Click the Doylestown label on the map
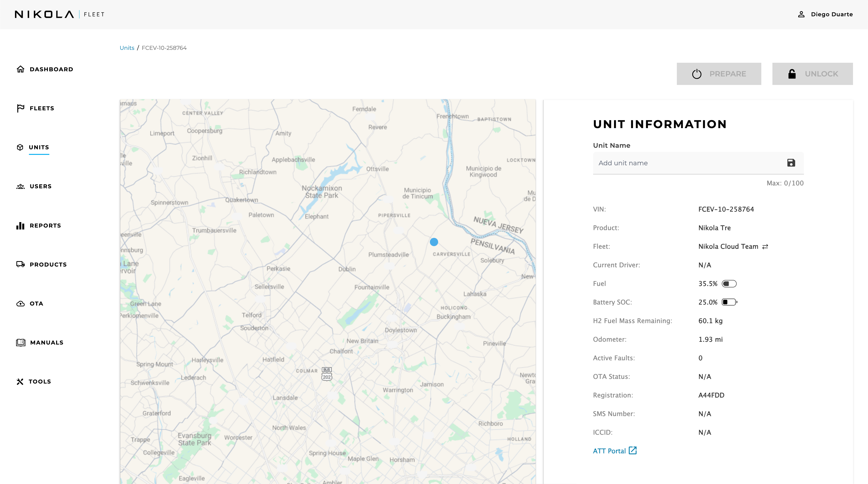Screen dimensions: 868x484 401,330
